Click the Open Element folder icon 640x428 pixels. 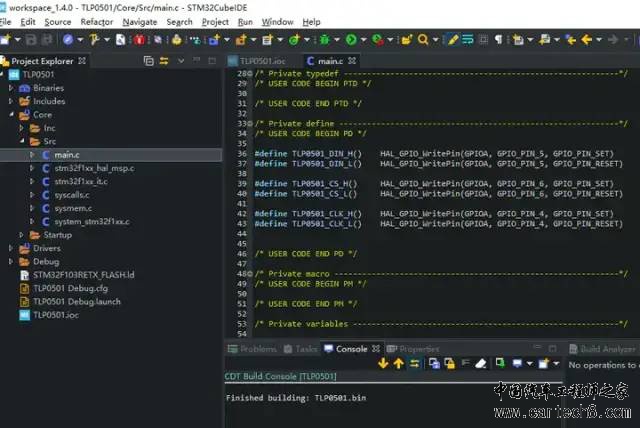tap(406, 40)
